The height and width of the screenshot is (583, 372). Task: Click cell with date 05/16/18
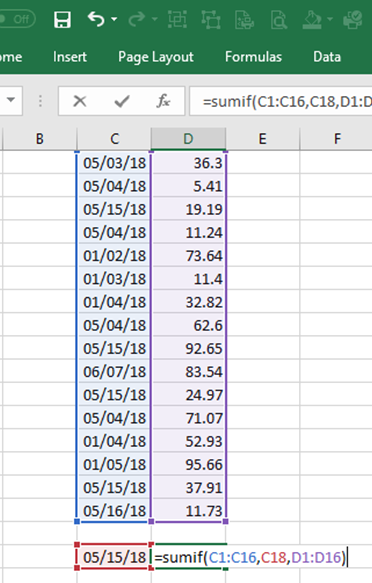coord(114,510)
